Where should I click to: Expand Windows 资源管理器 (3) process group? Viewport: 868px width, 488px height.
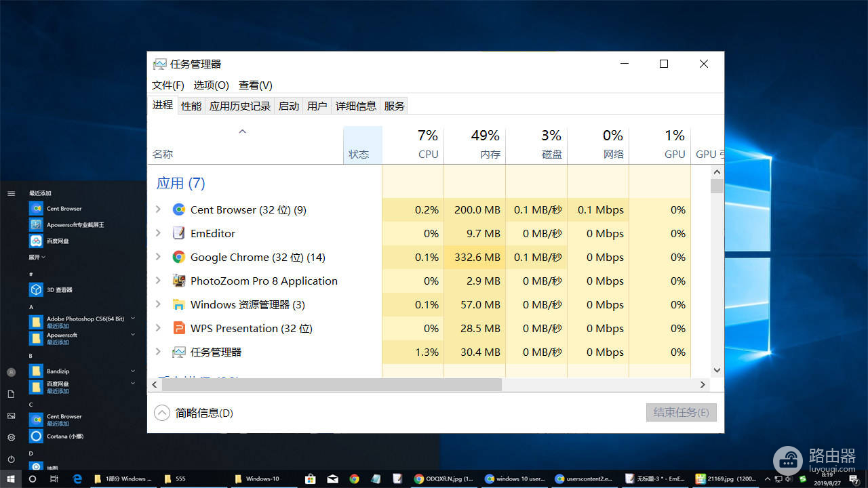[x=158, y=304]
